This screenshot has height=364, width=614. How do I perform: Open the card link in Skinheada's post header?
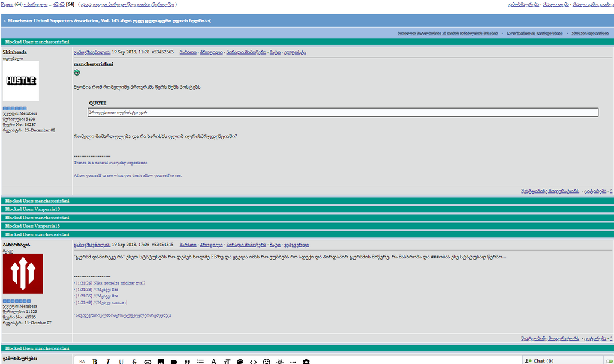[x=188, y=52]
